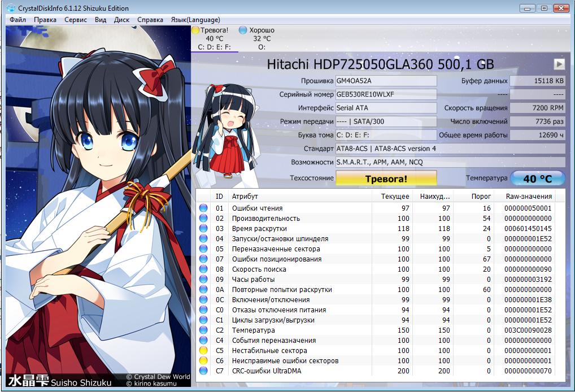The height and width of the screenshot is (392, 575).
Task: Click the 40 °C temperature button
Action: pos(538,178)
